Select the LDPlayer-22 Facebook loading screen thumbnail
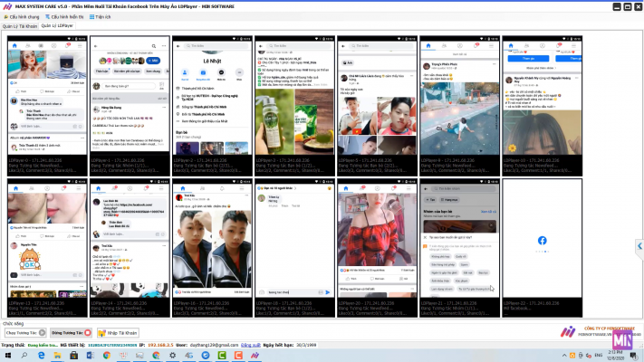The width and height of the screenshot is (644, 362). 541,240
